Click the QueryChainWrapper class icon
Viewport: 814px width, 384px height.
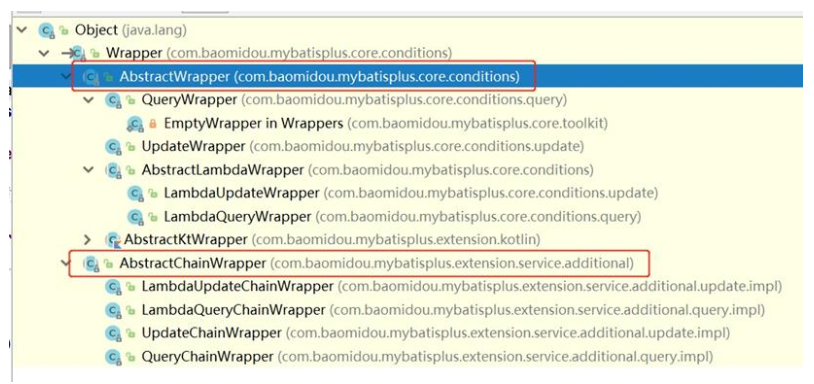point(113,357)
